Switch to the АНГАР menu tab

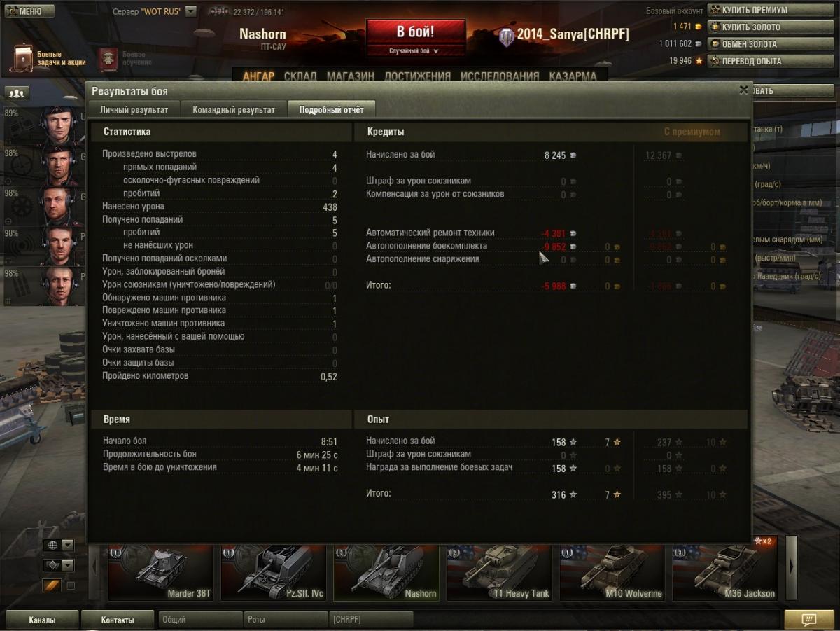(x=259, y=76)
